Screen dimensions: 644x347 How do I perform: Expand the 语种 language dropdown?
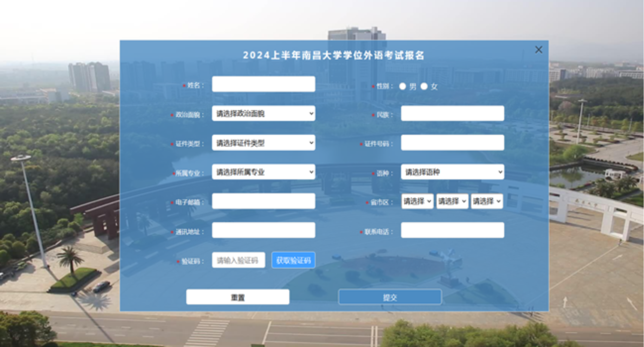point(452,172)
